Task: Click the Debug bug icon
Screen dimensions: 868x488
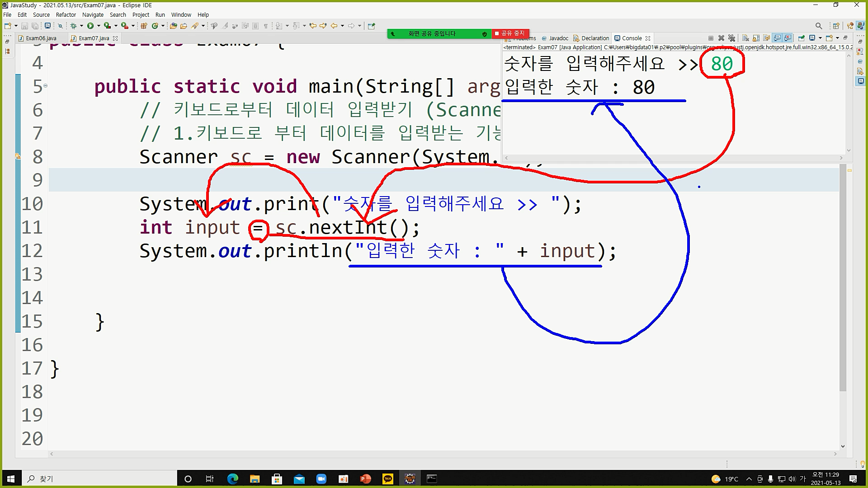Action: point(74,26)
